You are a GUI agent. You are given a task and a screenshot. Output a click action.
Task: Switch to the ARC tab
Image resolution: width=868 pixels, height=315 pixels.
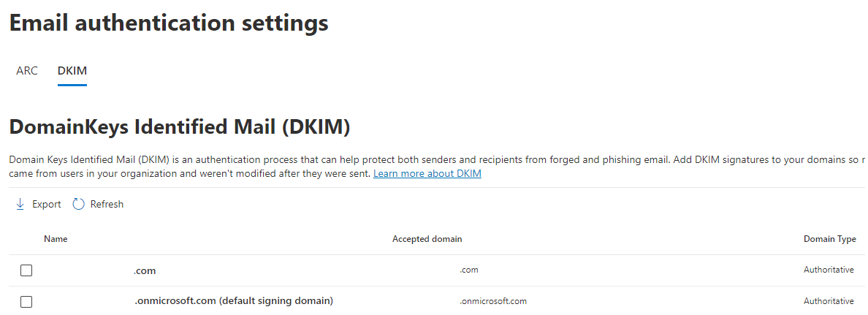[x=27, y=71]
